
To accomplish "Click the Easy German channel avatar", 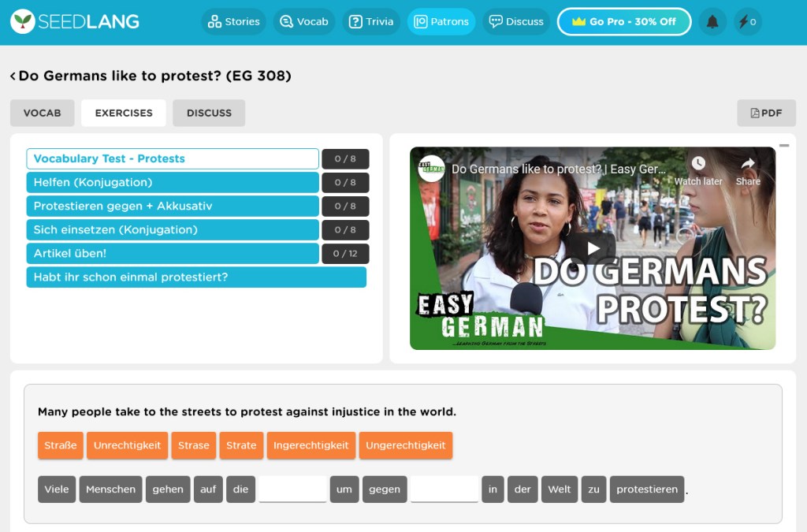I will (x=432, y=169).
